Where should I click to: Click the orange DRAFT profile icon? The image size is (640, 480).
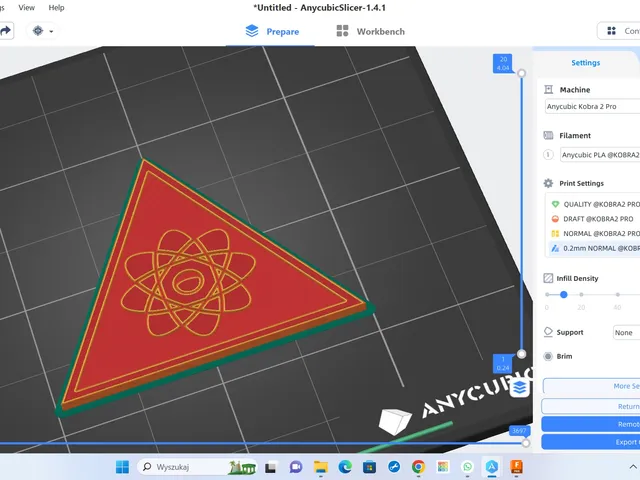pyautogui.click(x=555, y=219)
